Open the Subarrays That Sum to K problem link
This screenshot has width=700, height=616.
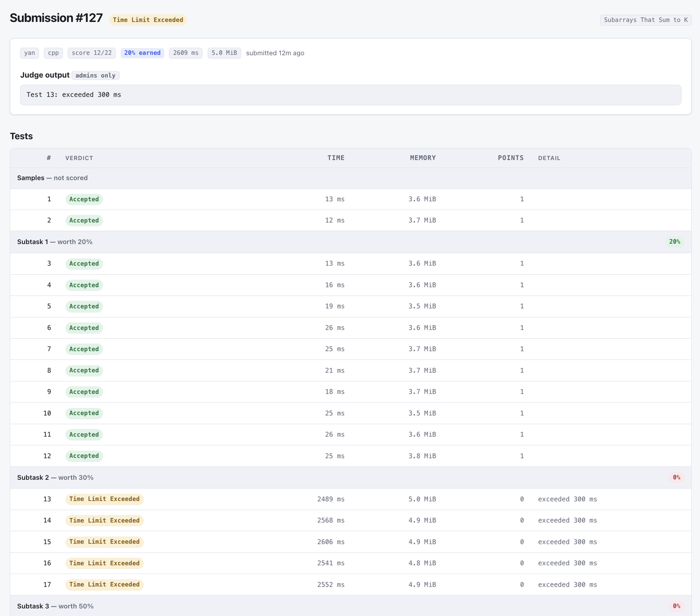(x=645, y=20)
